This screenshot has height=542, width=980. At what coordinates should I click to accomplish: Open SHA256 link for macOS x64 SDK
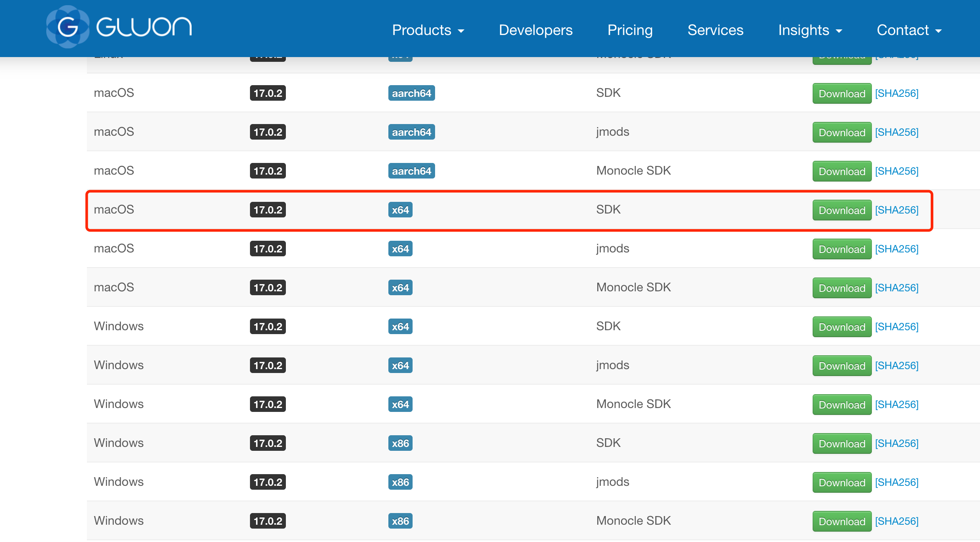click(897, 210)
